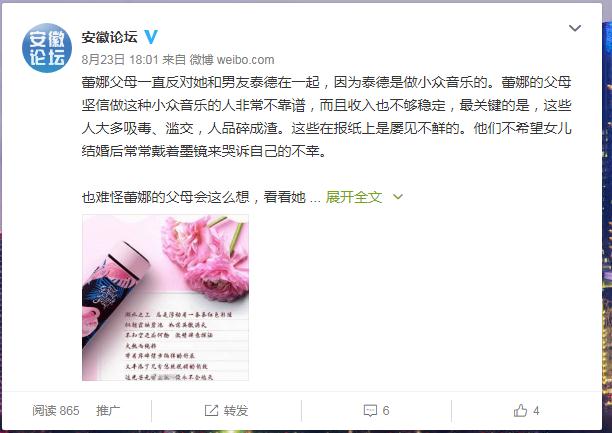Click the 微博 weibo.com source link
This screenshot has width=612, height=433.
tap(232, 60)
